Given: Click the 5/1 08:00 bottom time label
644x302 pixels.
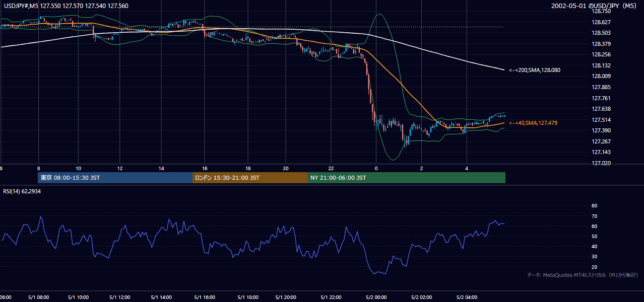Looking at the screenshot, I should 38,297.
